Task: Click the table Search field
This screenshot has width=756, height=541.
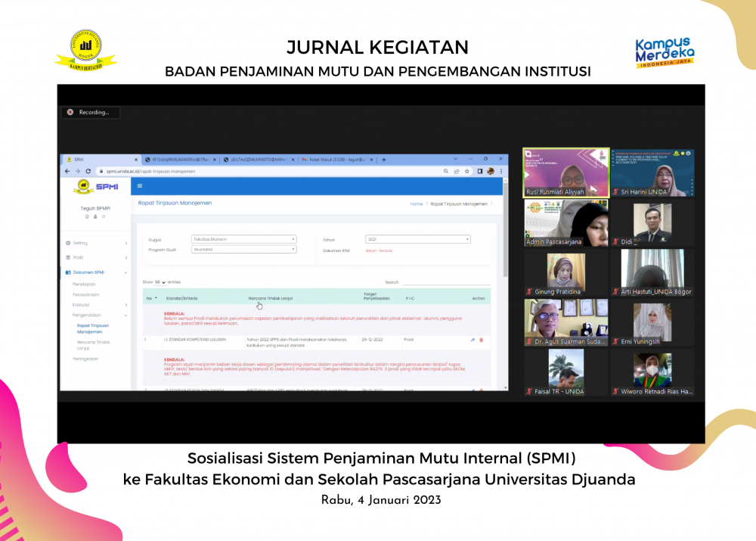Action: tap(446, 281)
